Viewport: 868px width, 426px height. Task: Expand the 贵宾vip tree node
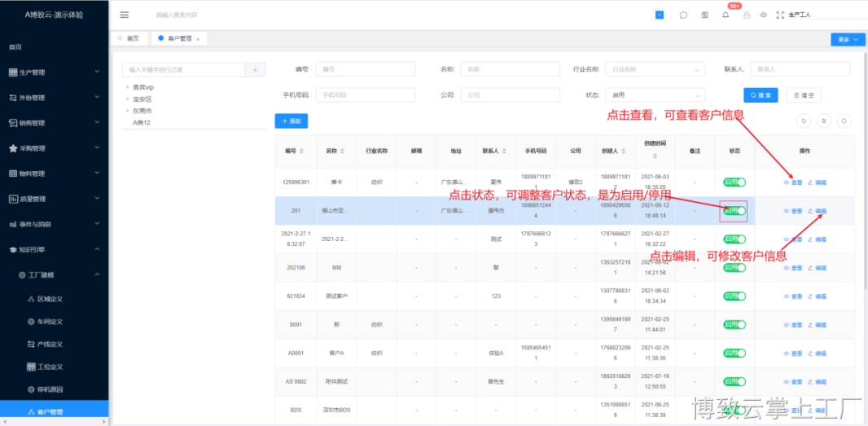coord(127,87)
